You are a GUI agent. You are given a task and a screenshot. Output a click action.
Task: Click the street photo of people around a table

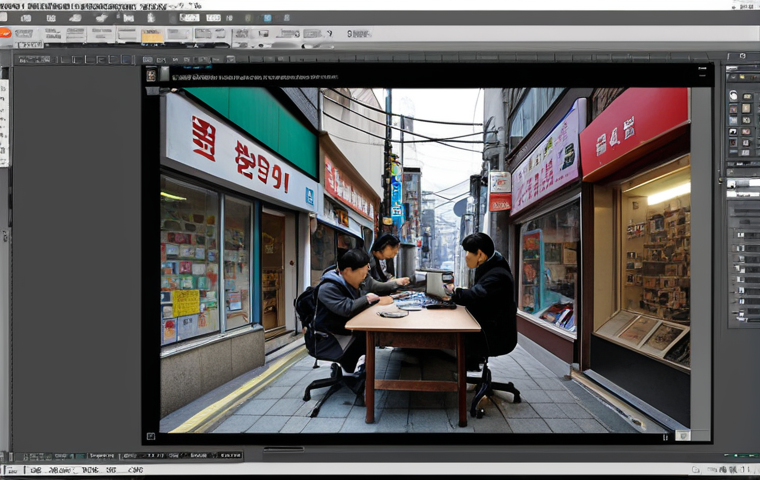point(425,260)
